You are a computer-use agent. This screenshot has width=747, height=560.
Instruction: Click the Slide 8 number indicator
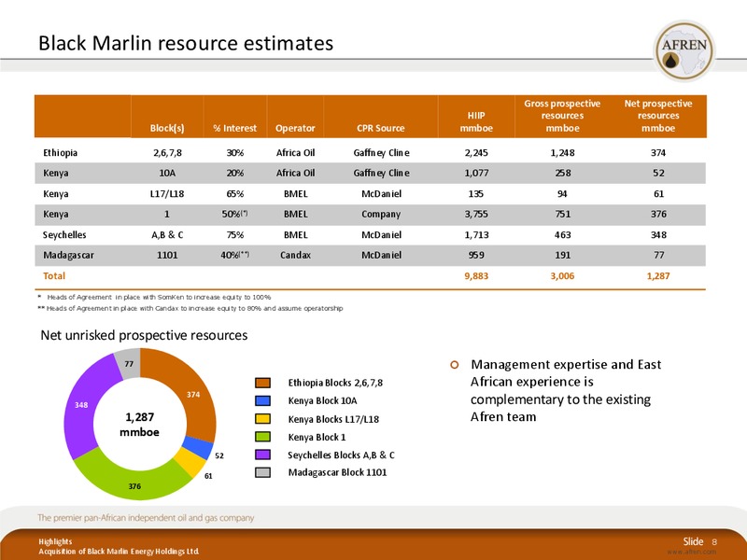[x=699, y=541]
